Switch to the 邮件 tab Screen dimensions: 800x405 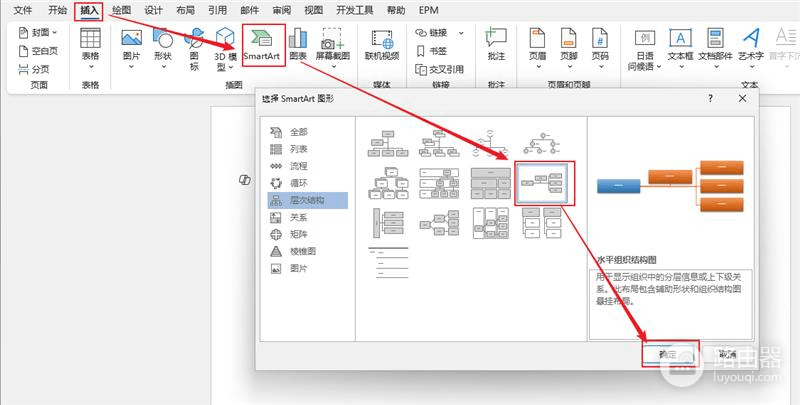pos(249,10)
